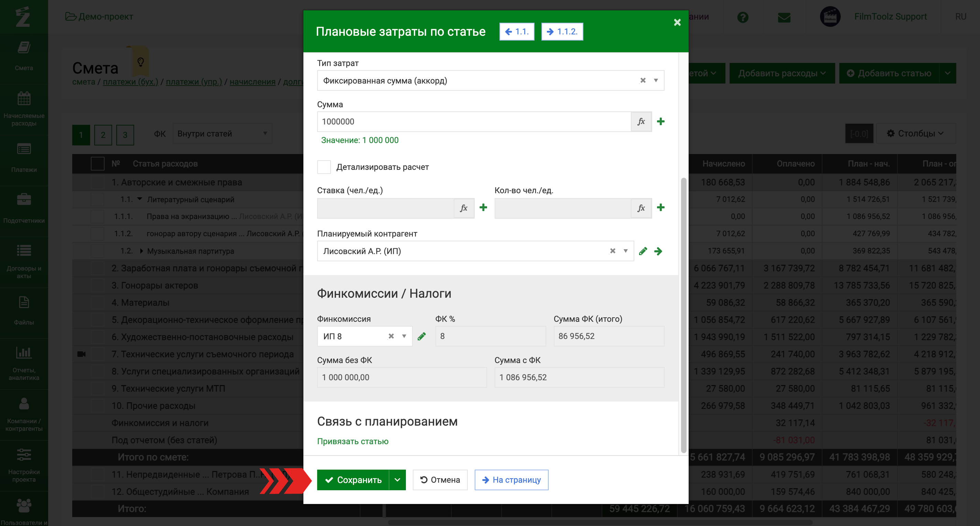Go to previous article 1.1.
This screenshot has width=980, height=526.
pos(517,32)
